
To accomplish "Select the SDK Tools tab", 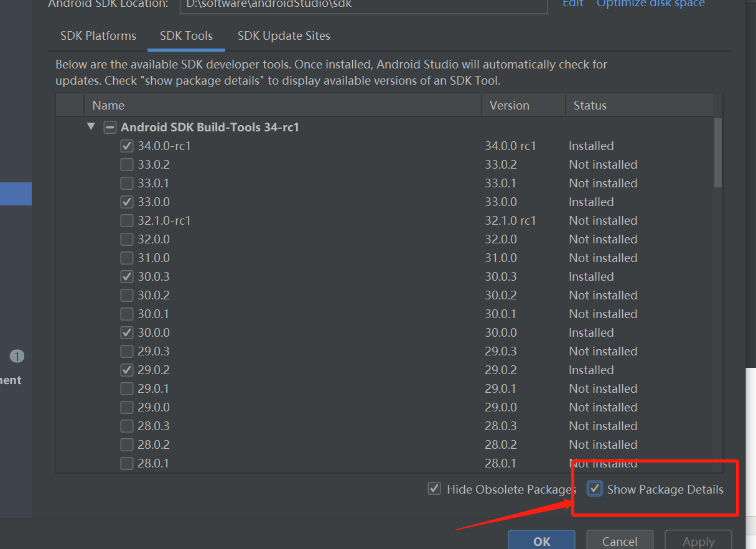I will pos(186,35).
